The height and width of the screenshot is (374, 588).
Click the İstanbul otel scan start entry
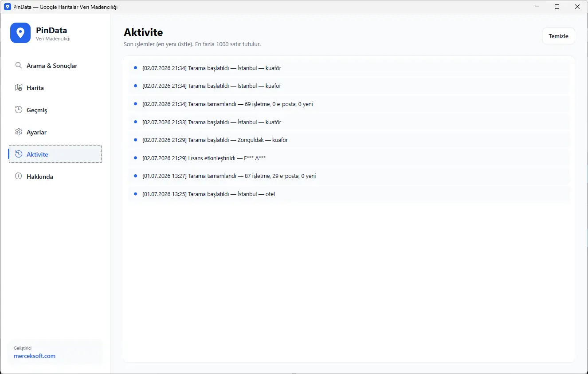coord(349,194)
